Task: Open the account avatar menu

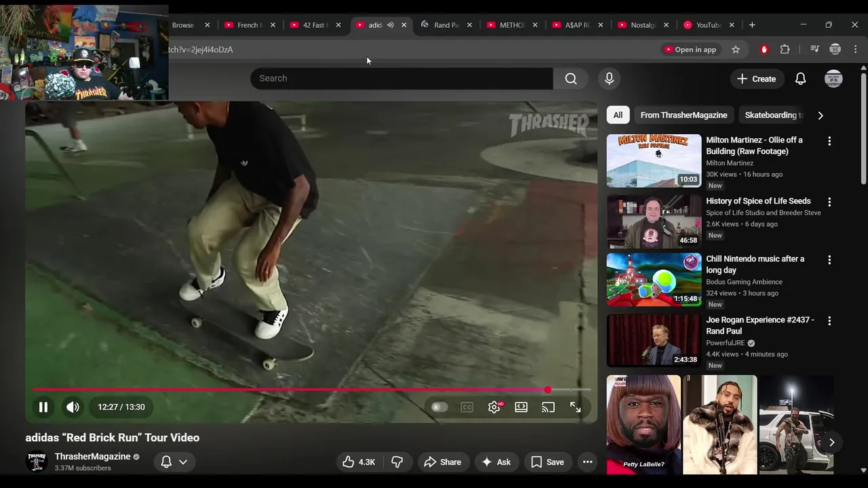Action: [x=833, y=79]
